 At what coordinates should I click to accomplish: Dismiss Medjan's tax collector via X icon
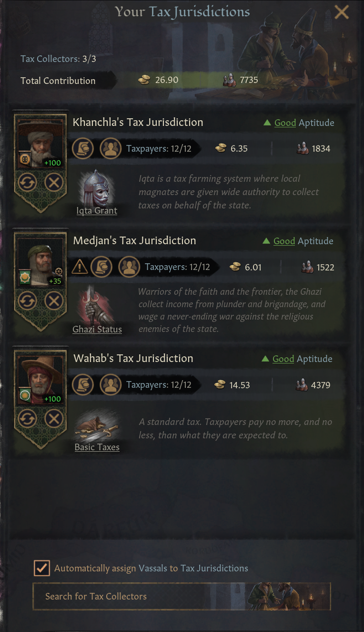(x=54, y=300)
